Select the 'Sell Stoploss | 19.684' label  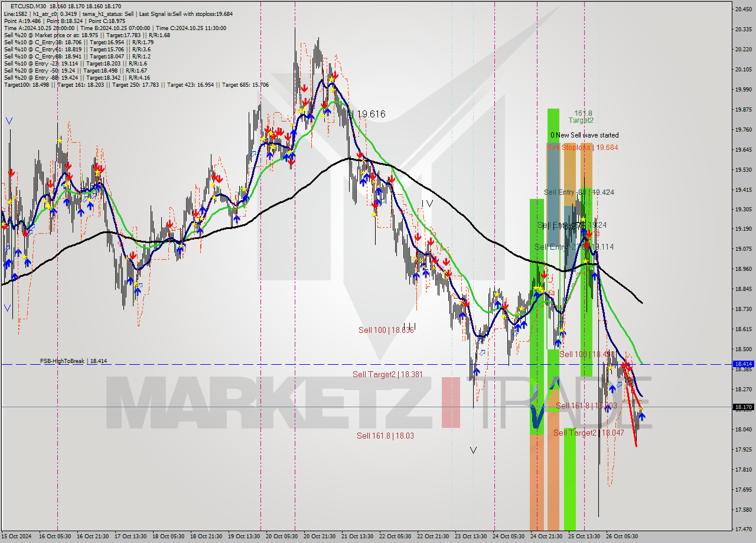click(582, 147)
